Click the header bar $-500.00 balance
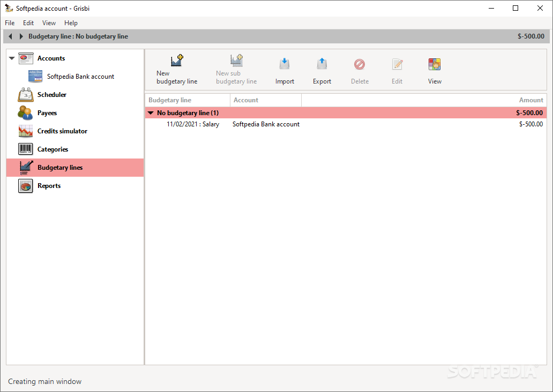The width and height of the screenshot is (553, 392). pos(531,36)
